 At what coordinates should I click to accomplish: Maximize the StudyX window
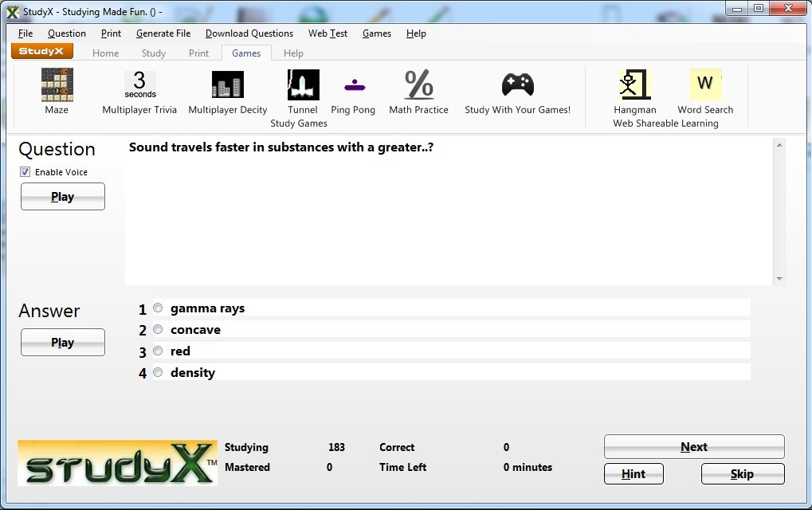[x=759, y=9]
